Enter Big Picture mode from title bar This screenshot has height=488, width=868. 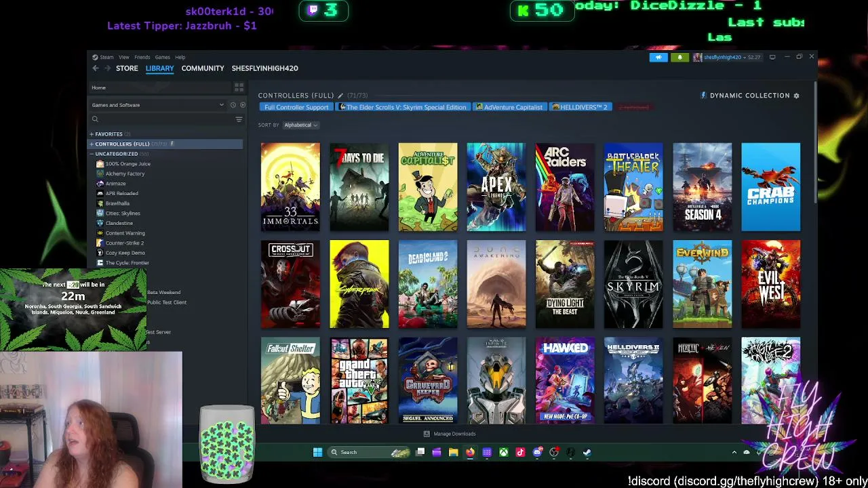click(x=772, y=57)
